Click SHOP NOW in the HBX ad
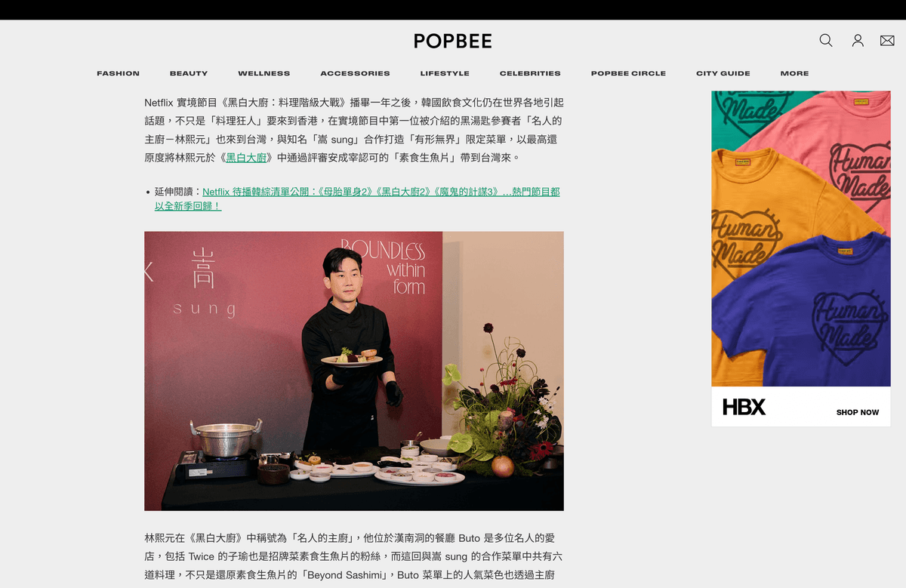Image resolution: width=906 pixels, height=588 pixels. pos(858,412)
